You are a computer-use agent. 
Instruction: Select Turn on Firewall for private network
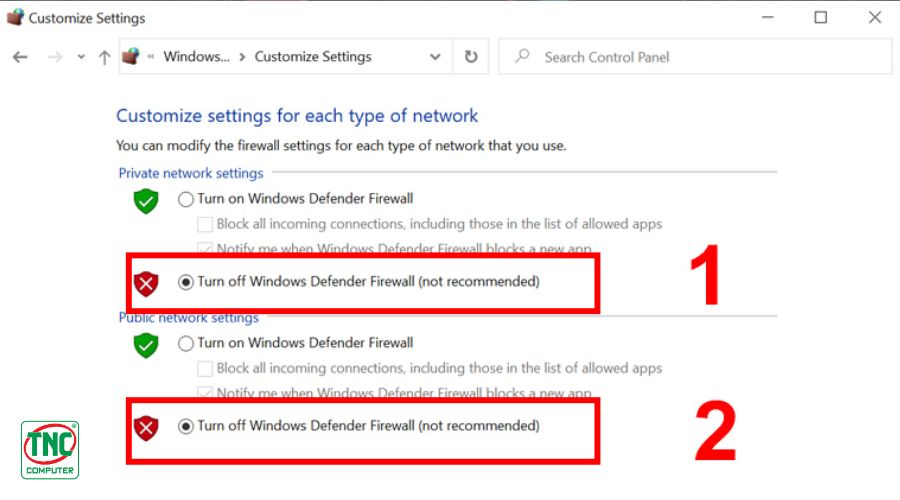click(x=185, y=199)
